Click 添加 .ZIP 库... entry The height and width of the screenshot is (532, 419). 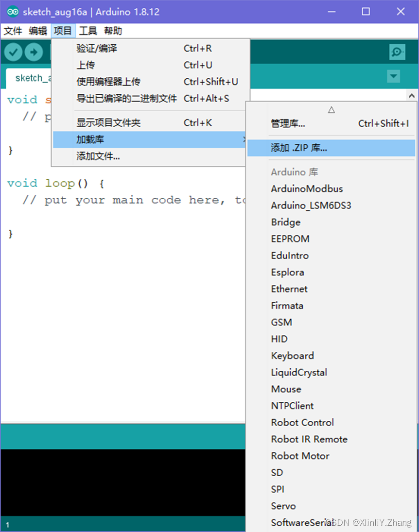point(331,148)
